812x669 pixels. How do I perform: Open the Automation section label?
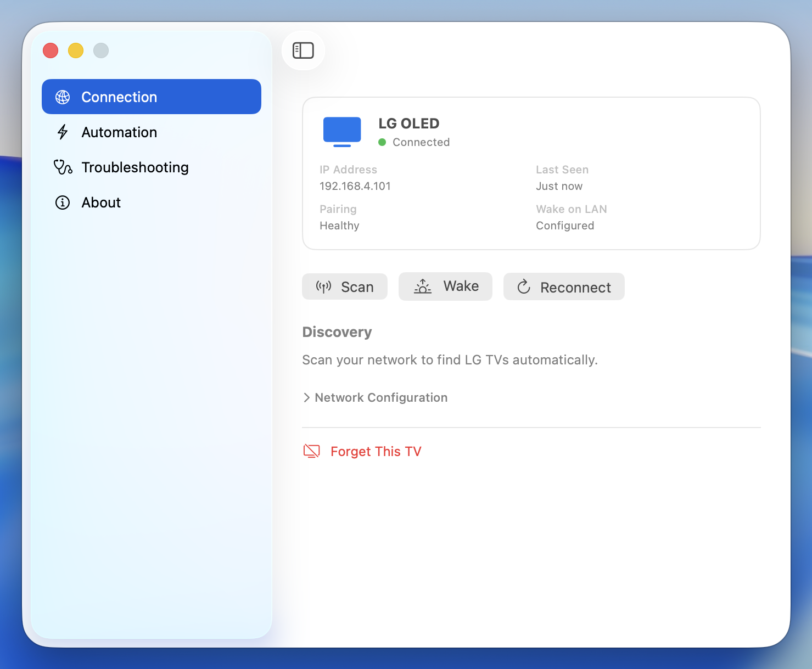119,132
